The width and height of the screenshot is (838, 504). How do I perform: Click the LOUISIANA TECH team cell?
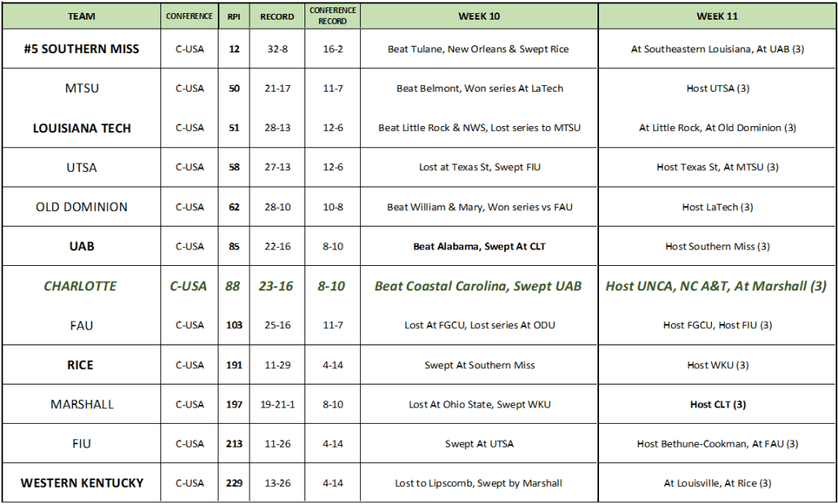tap(80, 128)
